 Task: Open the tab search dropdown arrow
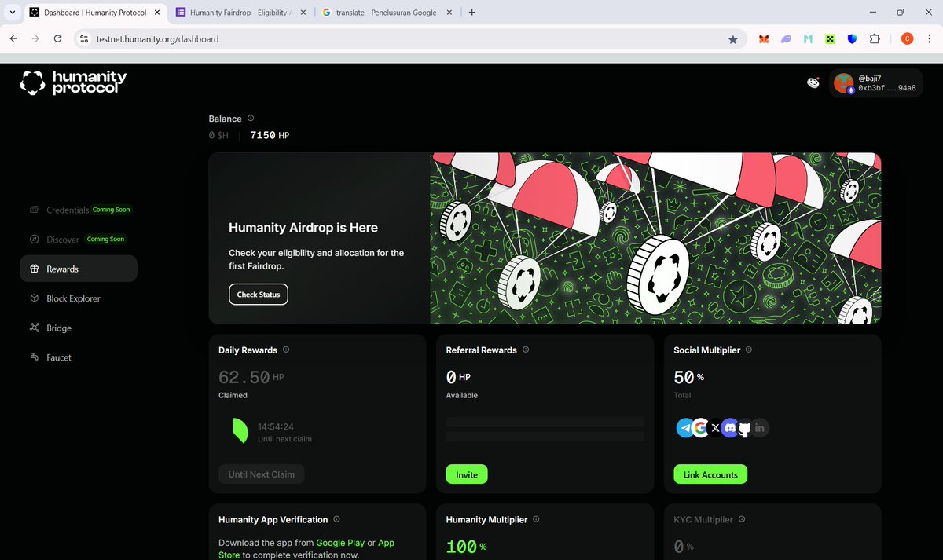(x=12, y=13)
